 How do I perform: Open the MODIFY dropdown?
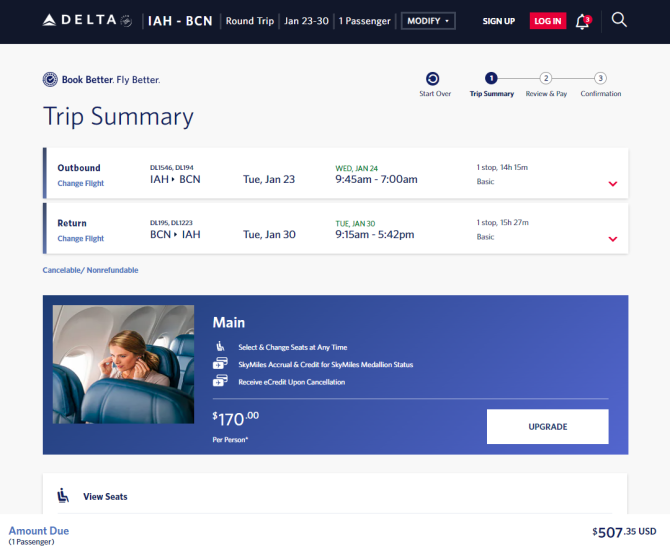[x=428, y=21]
